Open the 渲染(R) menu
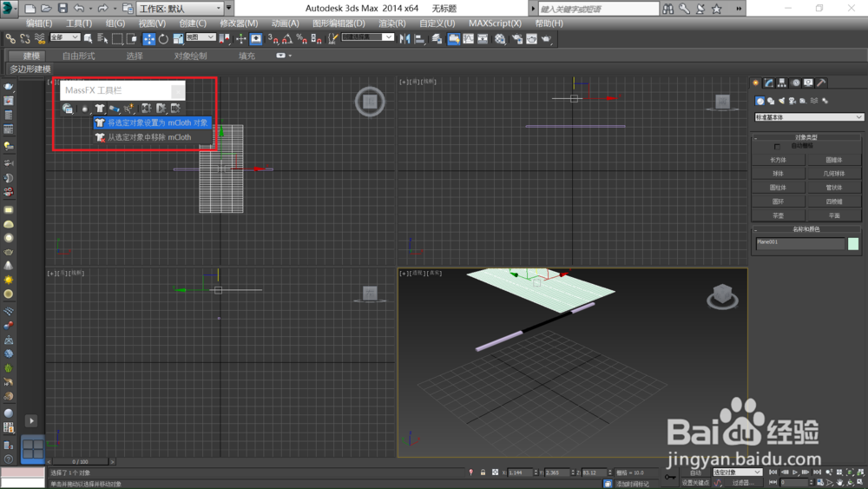 pyautogui.click(x=392, y=23)
